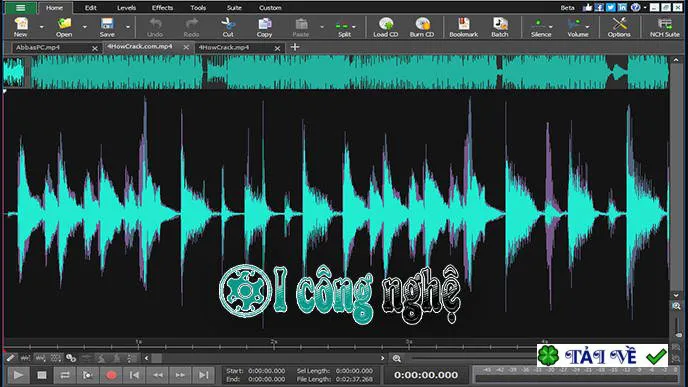Viewport: 688px width, 387px height.
Task: Expand the Split dropdown arrow
Action: pos(354,27)
